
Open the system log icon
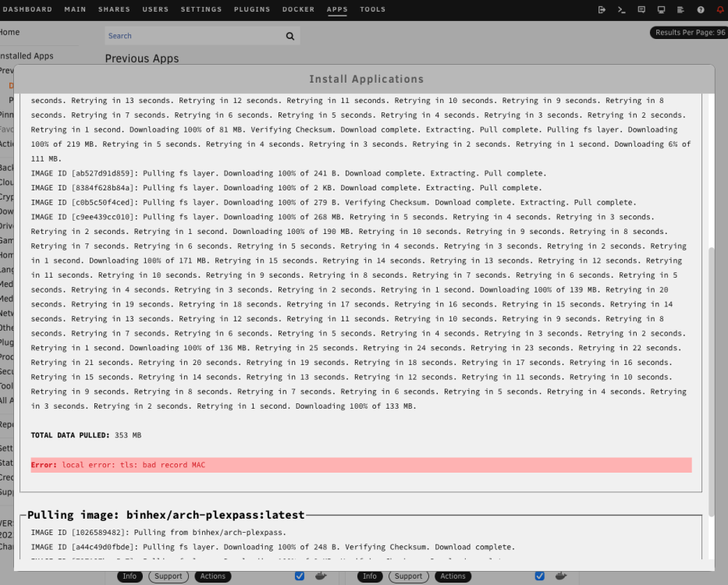point(680,9)
